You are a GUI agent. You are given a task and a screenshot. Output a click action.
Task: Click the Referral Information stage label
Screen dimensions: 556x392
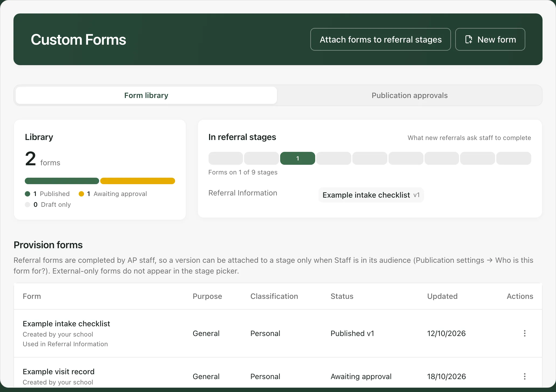[243, 193]
